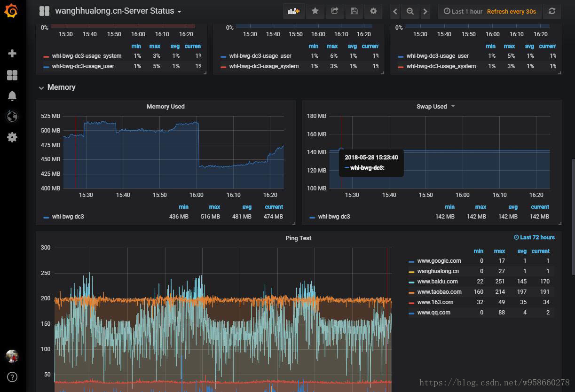Toggle www.163.com series in Ping Test legend
This screenshot has height=392, width=575.
435,302
